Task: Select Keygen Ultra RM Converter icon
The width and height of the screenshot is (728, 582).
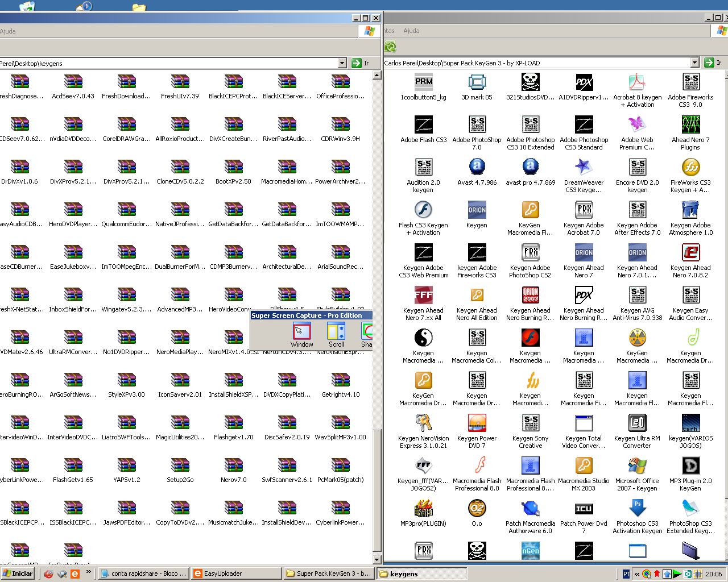Action: point(638,423)
